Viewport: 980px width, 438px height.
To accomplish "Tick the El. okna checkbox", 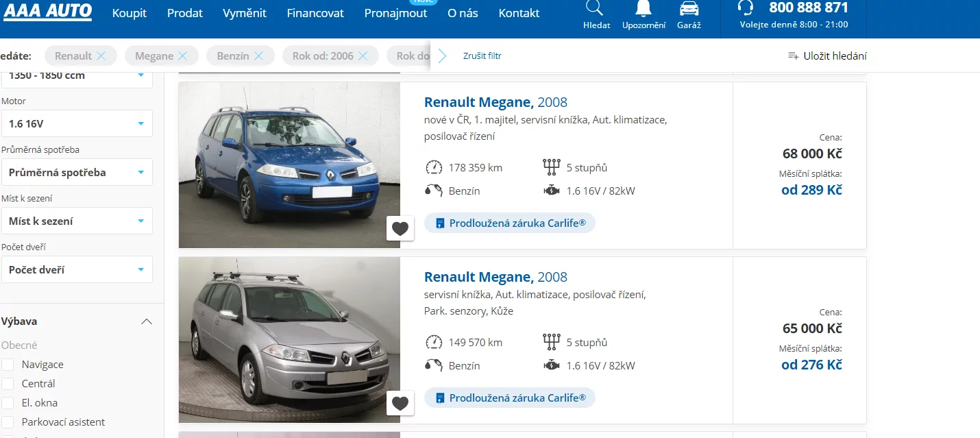I will 8,403.
